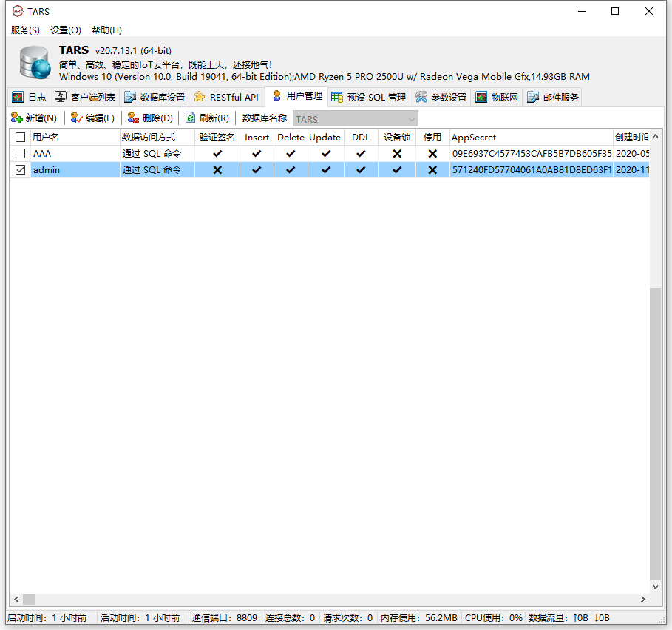Toggle 停用 cross mark for admin
This screenshot has height=630, width=672.
[x=432, y=170]
